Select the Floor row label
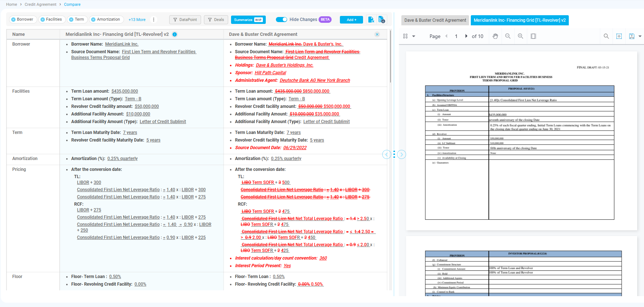644x307 pixels. pos(17,277)
